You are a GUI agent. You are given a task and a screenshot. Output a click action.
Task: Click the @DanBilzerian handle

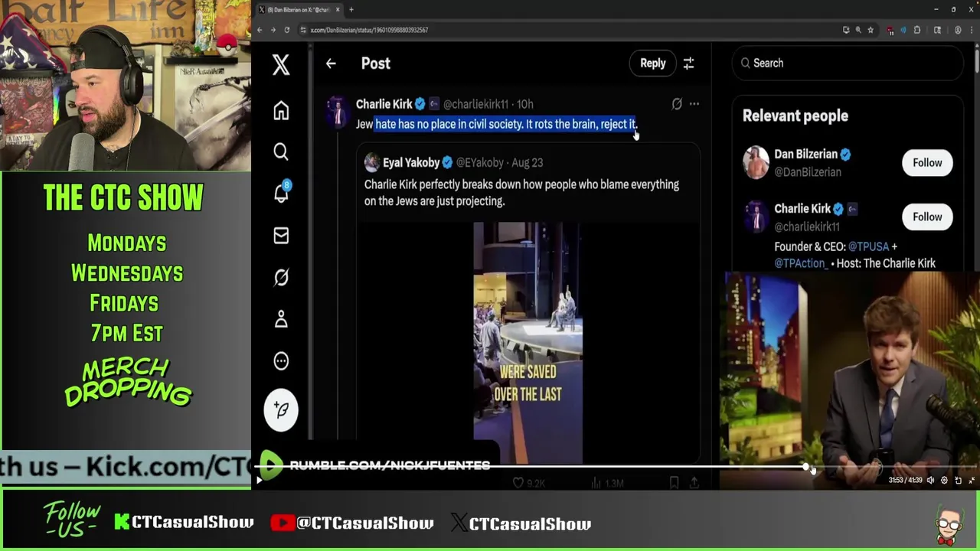tap(808, 172)
